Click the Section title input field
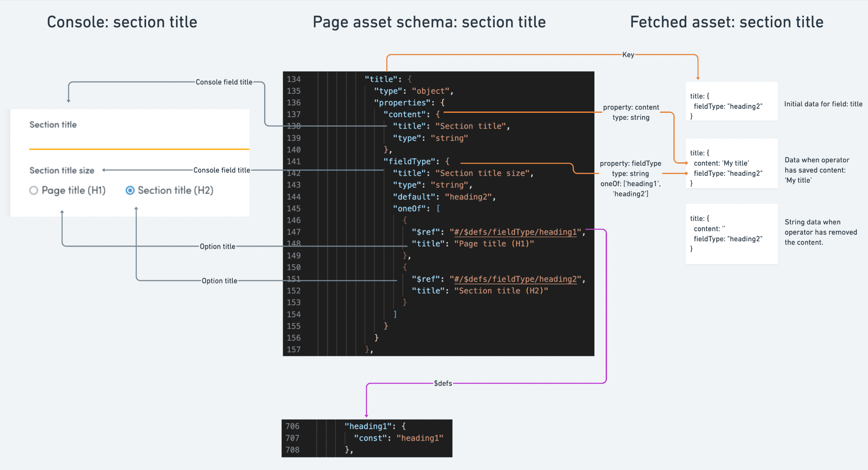Image resolution: width=868 pixels, height=470 pixels. (x=139, y=141)
